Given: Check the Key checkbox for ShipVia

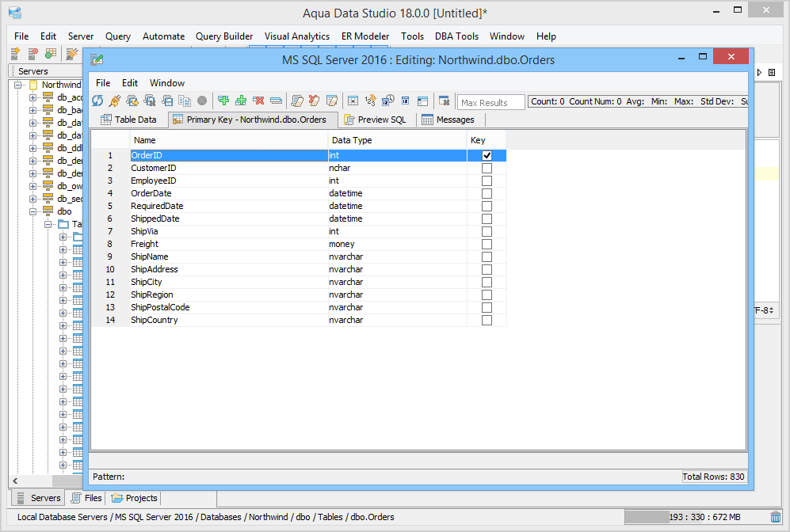Looking at the screenshot, I should click(x=487, y=231).
